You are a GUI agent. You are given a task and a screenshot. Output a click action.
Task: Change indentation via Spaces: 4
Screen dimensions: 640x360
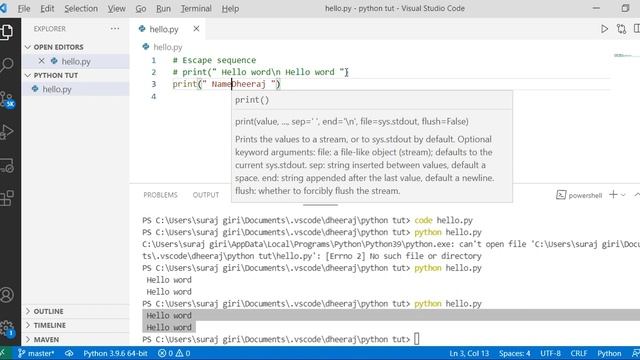(514, 353)
